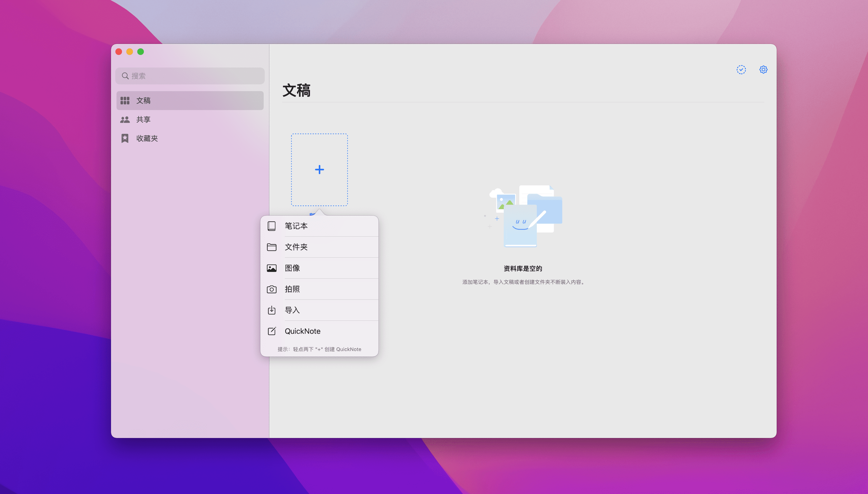Click the QuickNote compose icon
Viewport: 868px width, 494px height.
pos(271,331)
